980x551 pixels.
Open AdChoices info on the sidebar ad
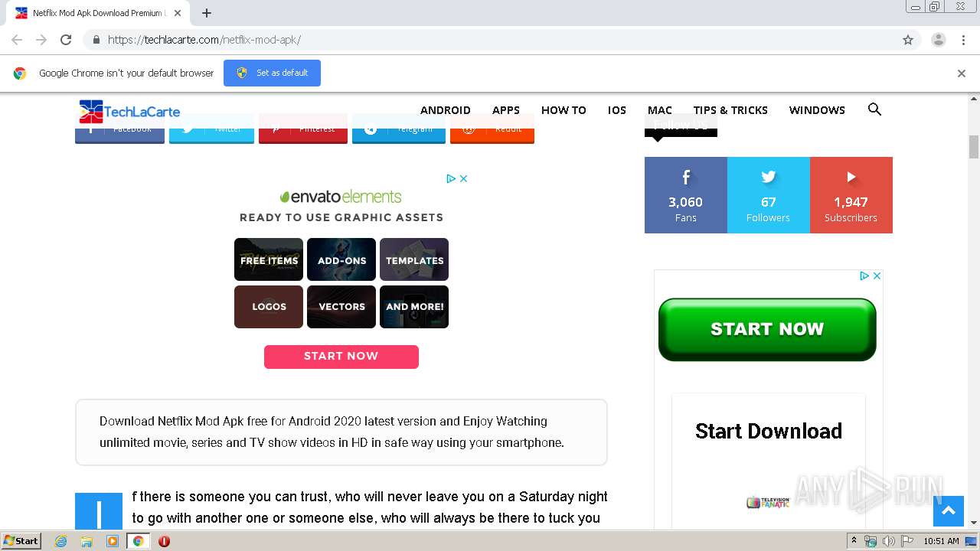tap(864, 275)
